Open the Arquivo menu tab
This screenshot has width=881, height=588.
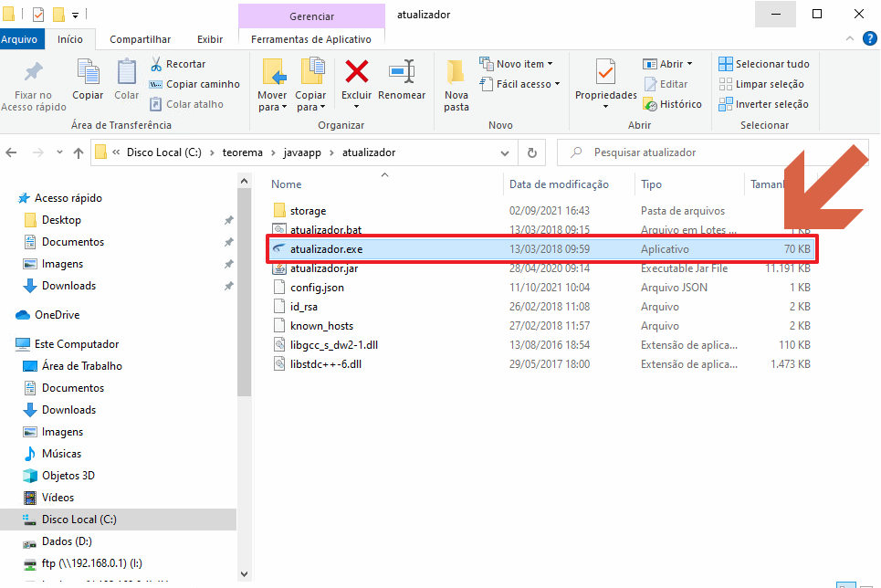pos(19,39)
